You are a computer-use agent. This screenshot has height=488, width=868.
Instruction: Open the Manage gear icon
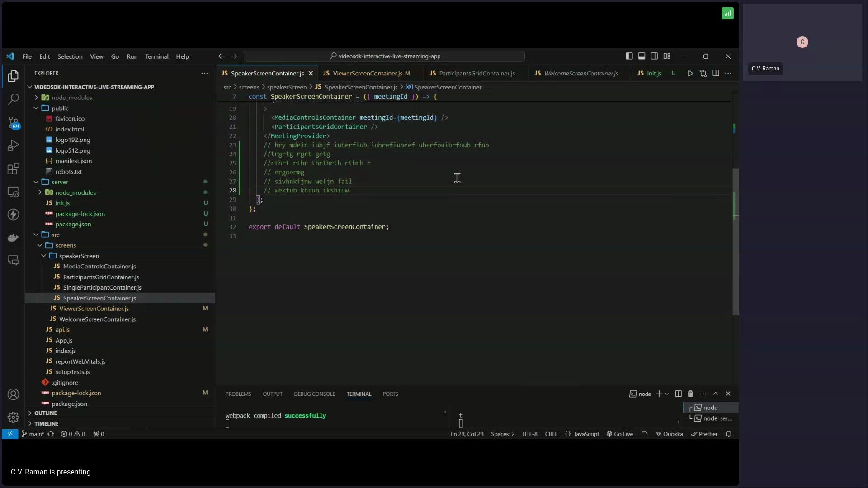13,417
